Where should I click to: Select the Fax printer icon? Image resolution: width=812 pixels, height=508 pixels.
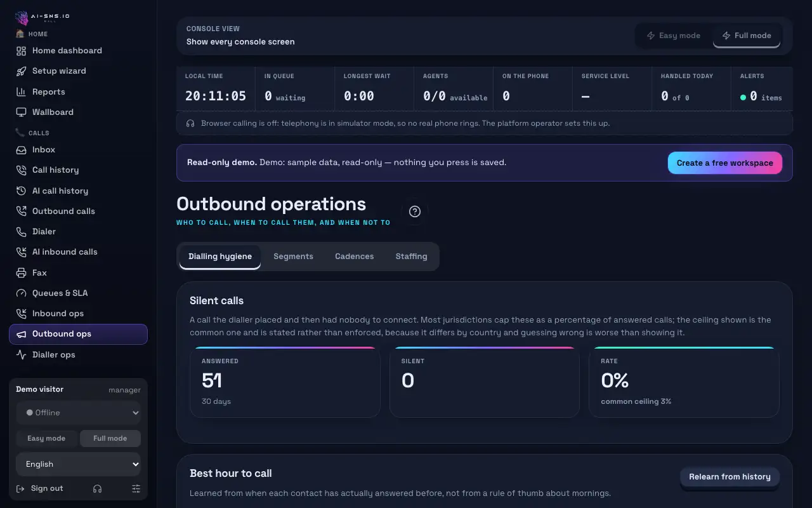tap(21, 273)
